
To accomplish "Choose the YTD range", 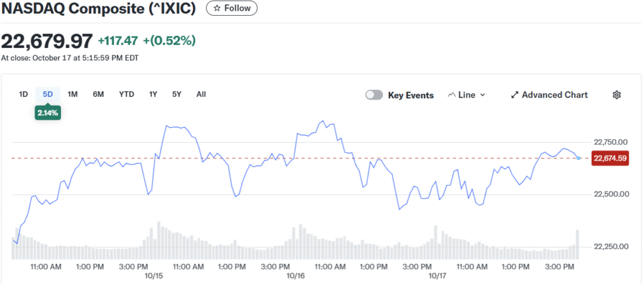I will click(126, 94).
